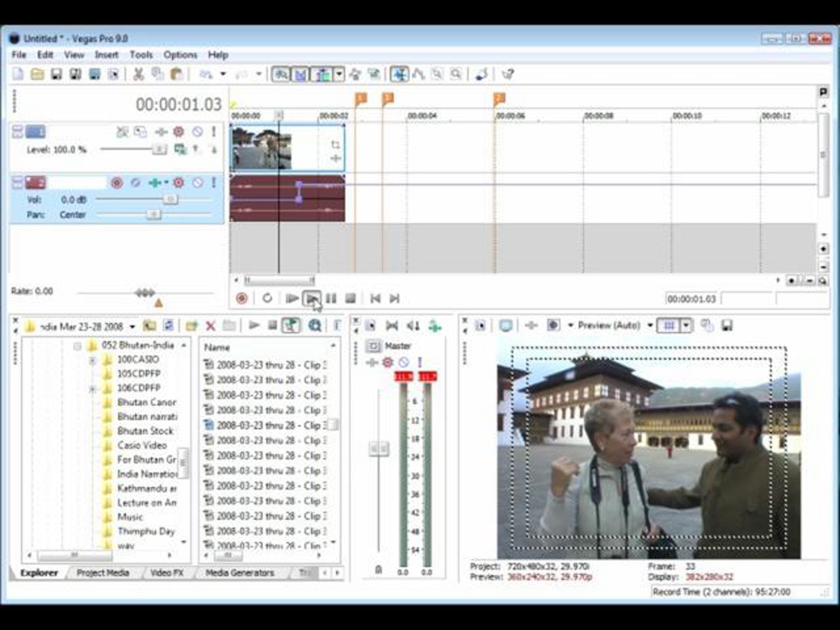Click the red Record button in the transport
This screenshot has height=630, width=840.
[241, 299]
